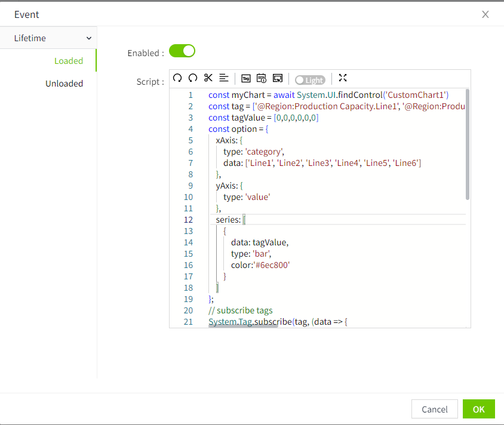Click the format code alignment icon
Image resolution: width=504 pixels, height=425 pixels.
click(x=224, y=78)
